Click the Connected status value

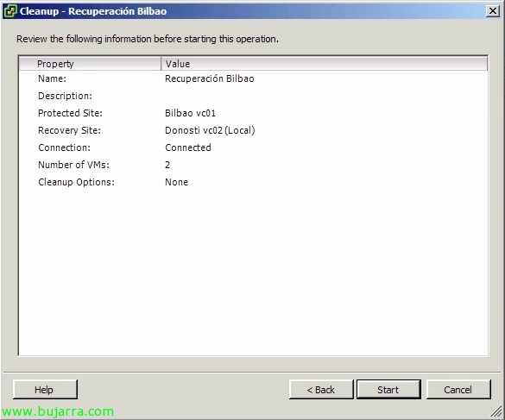click(x=188, y=147)
